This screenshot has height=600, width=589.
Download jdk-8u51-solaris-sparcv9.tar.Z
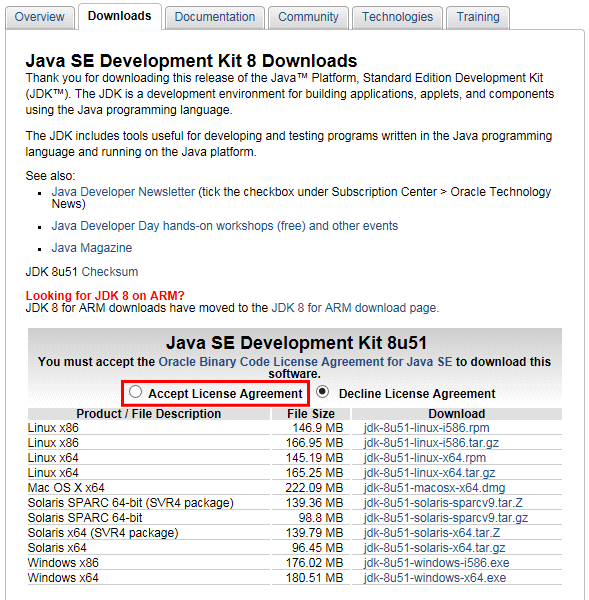tap(443, 502)
